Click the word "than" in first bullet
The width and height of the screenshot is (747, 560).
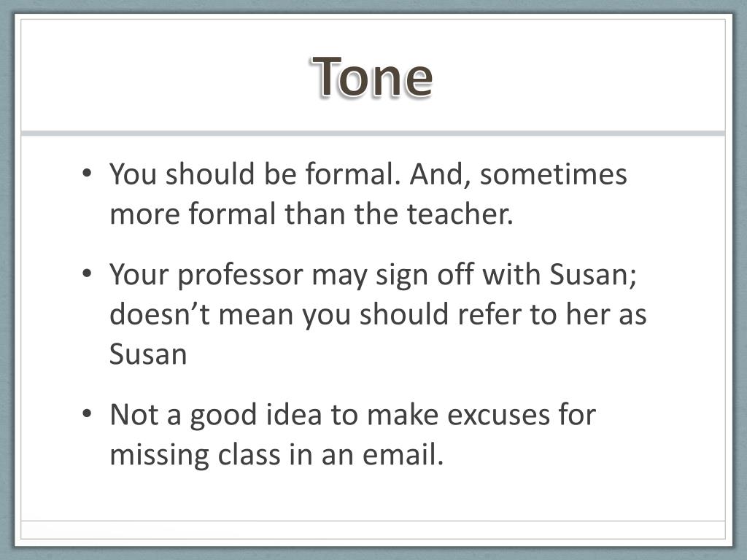(315, 214)
